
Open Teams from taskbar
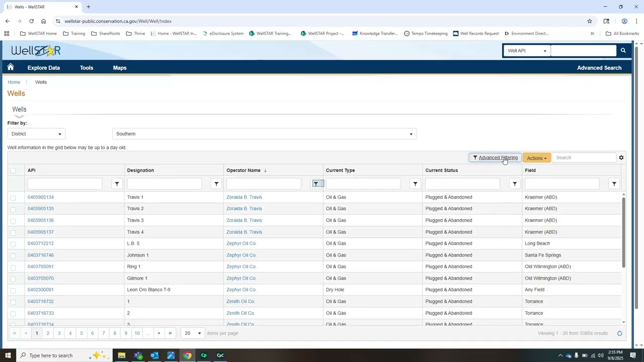click(x=138, y=355)
